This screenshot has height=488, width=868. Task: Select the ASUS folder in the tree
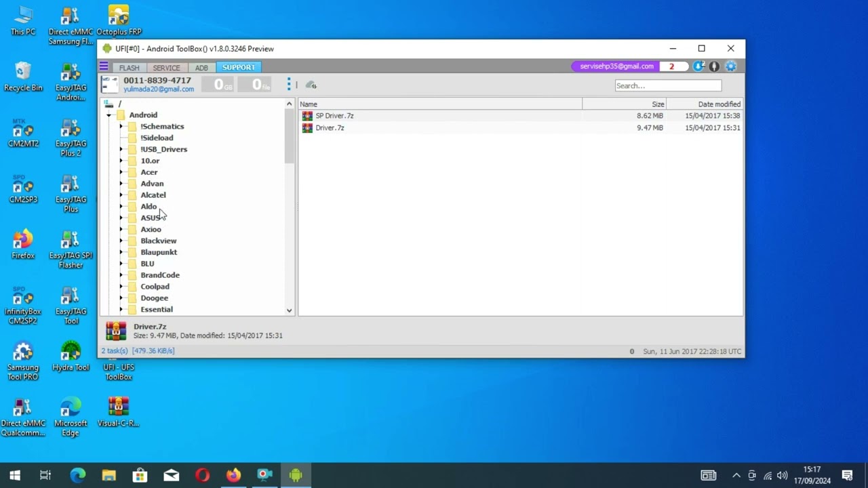151,218
